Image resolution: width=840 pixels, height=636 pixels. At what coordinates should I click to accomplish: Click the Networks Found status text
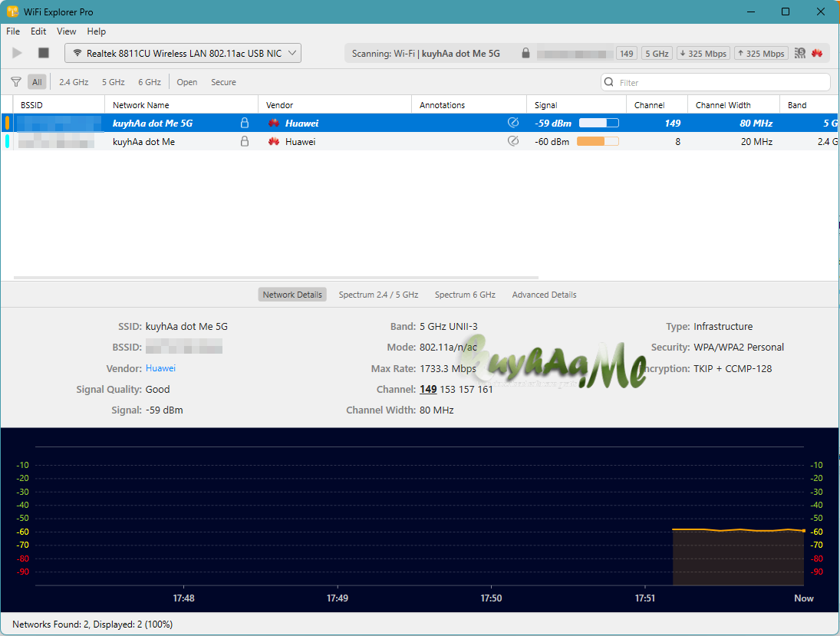tap(92, 624)
